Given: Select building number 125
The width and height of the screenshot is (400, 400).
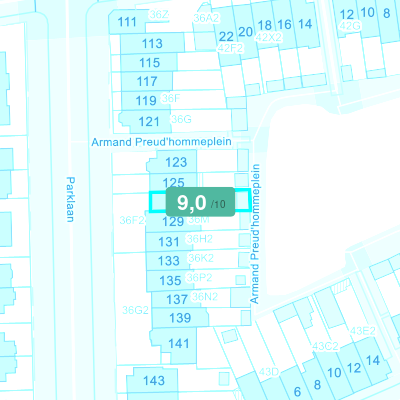Looking at the screenshot, I should point(173,183).
